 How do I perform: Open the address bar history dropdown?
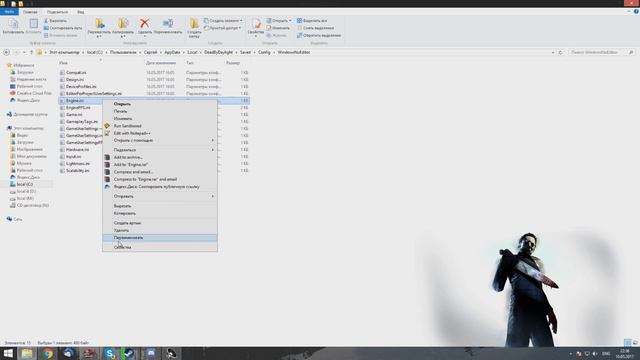(x=553, y=52)
